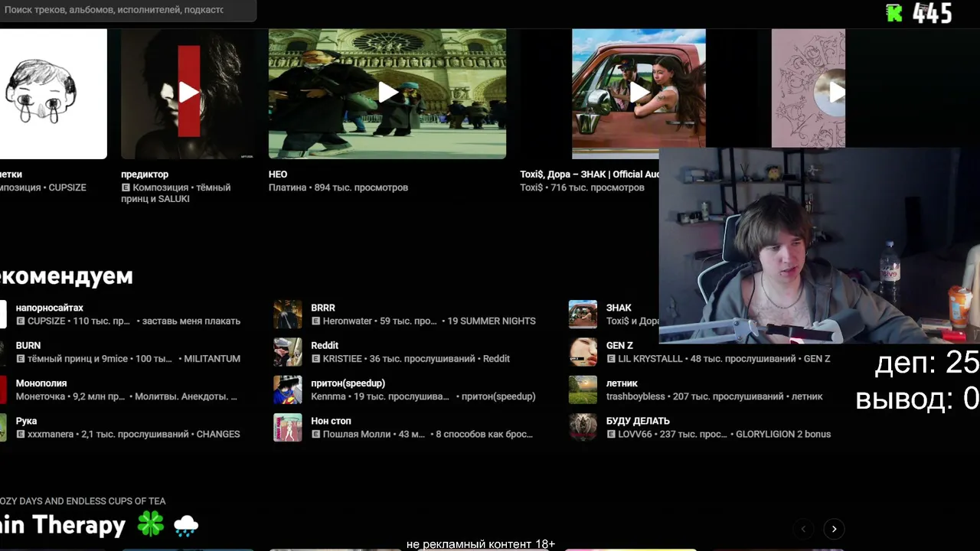Open album MILITANTUM in the BURN row

point(212,358)
